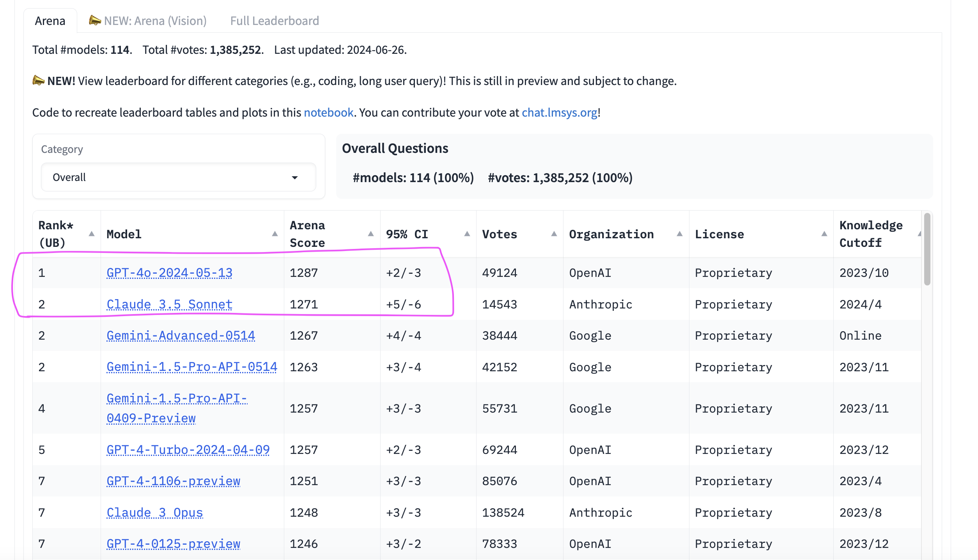Click the Knowledge Cutoff column header
Viewport: 978px width, 560px height.
coord(877,234)
